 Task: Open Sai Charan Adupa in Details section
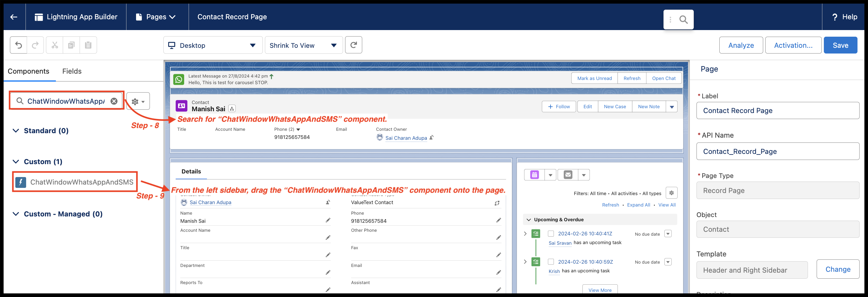(210, 202)
